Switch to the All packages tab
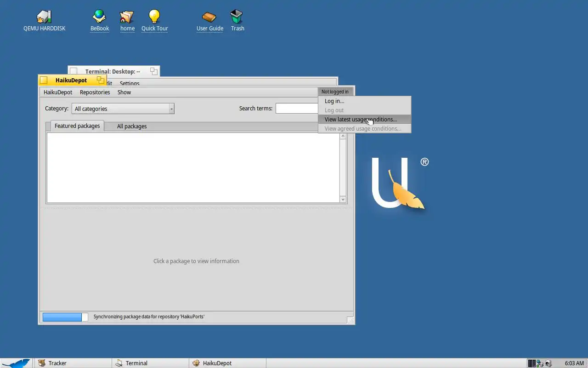Screen dimensions: 588x368 click(x=132, y=126)
